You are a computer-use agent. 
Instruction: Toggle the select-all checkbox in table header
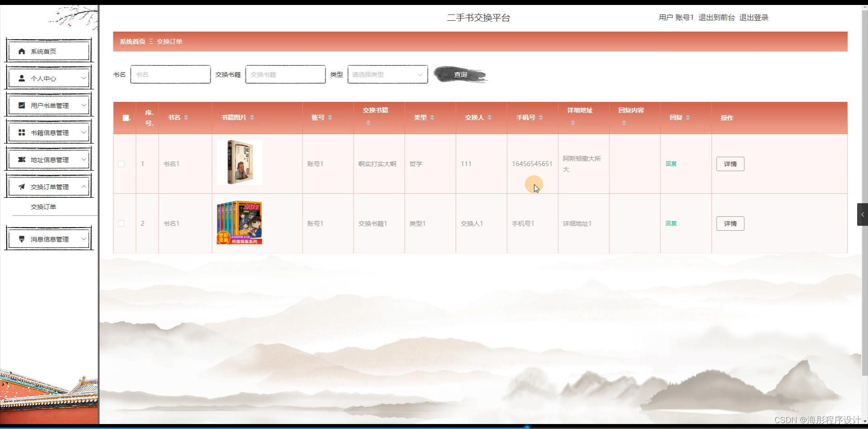[x=125, y=118]
